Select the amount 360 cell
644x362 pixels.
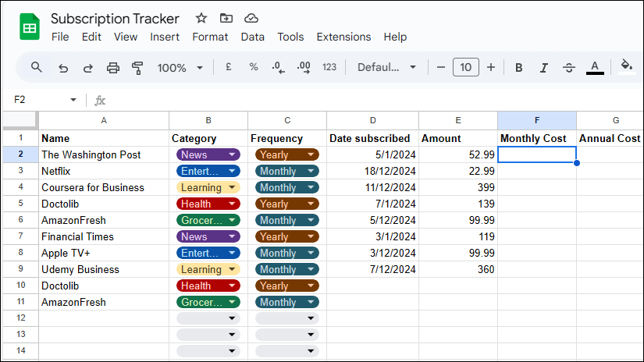coord(458,270)
